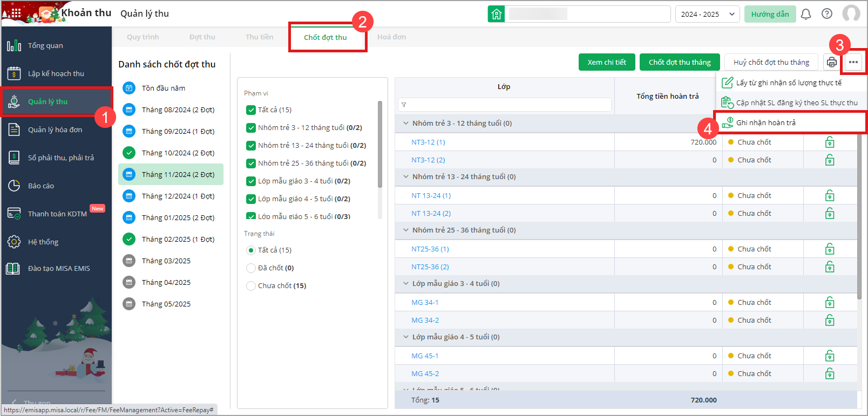The image size is (868, 416).
Task: Click lock icon for NT3-12 (2) row
Action: [x=830, y=160]
